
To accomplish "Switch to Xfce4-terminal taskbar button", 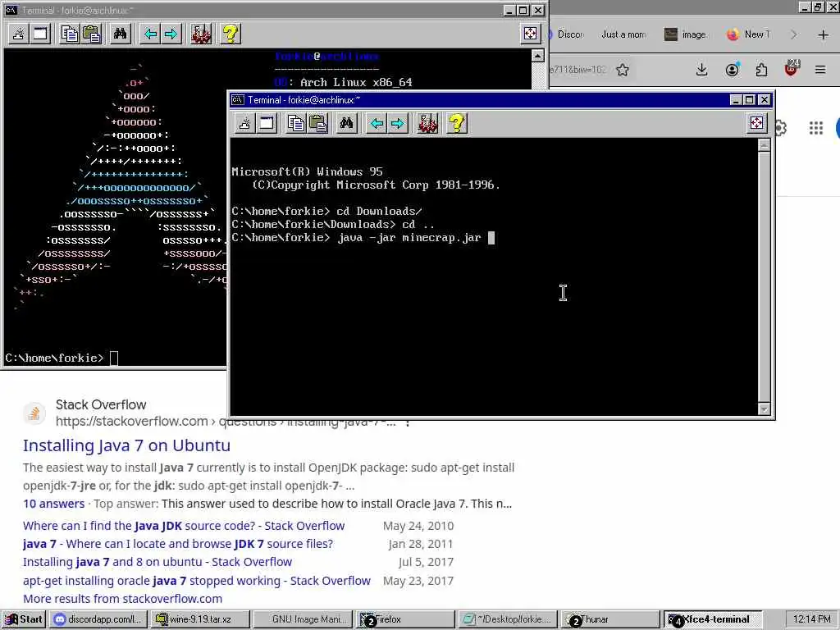I will [713, 619].
